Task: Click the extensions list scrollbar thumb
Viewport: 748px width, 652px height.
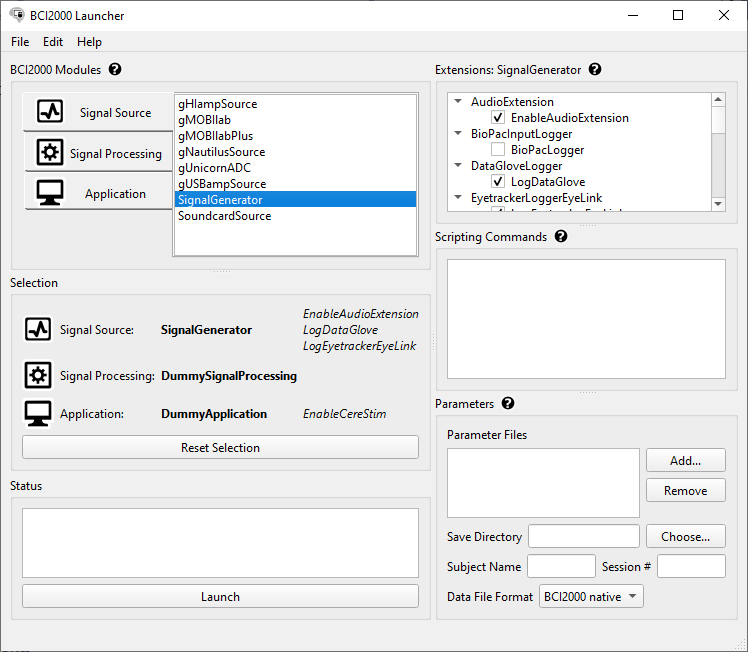Action: (x=718, y=119)
